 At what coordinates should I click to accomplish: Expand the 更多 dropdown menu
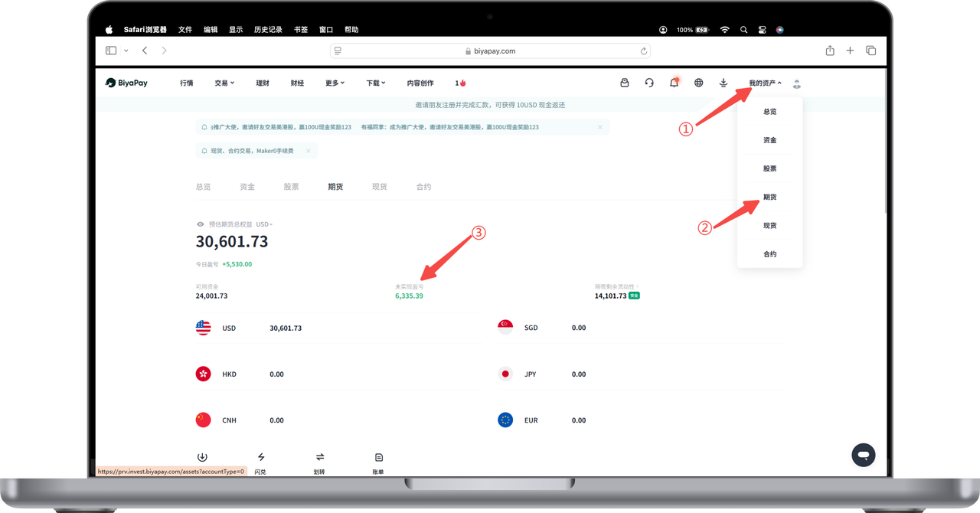tap(335, 83)
